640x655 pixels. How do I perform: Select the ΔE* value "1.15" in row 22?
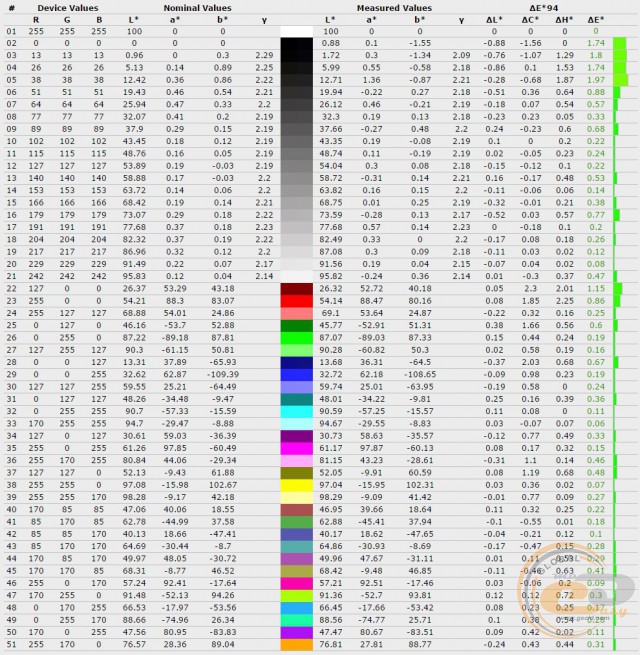(596, 289)
